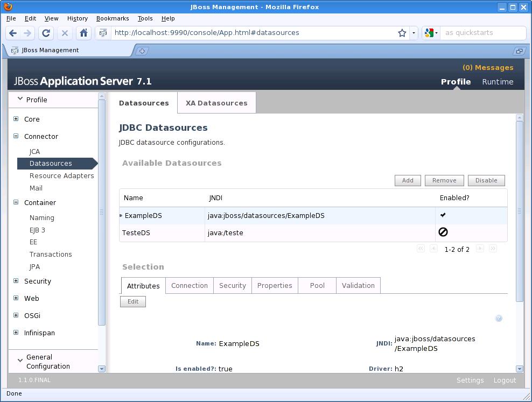Open the History menu
This screenshot has height=402, width=532.
click(78, 18)
